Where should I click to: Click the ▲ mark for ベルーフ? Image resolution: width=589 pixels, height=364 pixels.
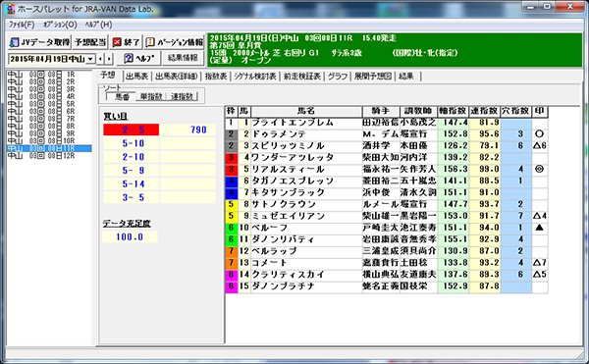click(x=539, y=228)
